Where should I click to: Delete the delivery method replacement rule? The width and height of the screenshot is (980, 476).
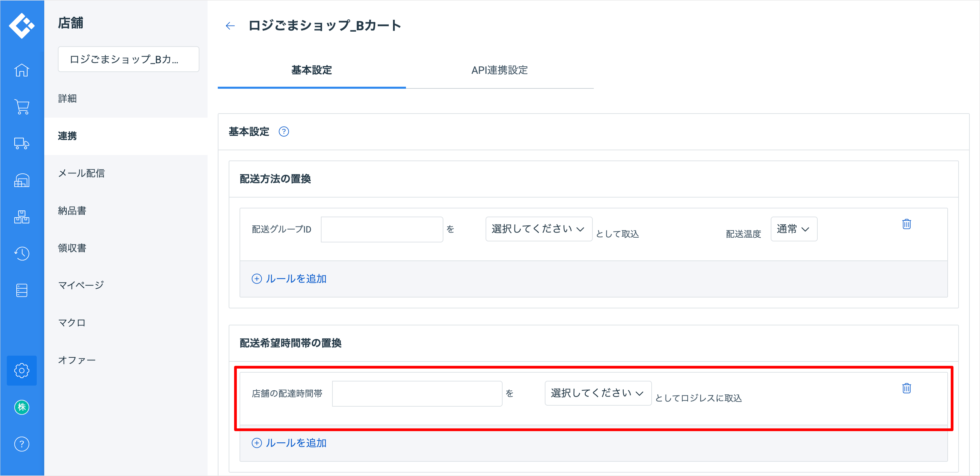pyautogui.click(x=906, y=224)
